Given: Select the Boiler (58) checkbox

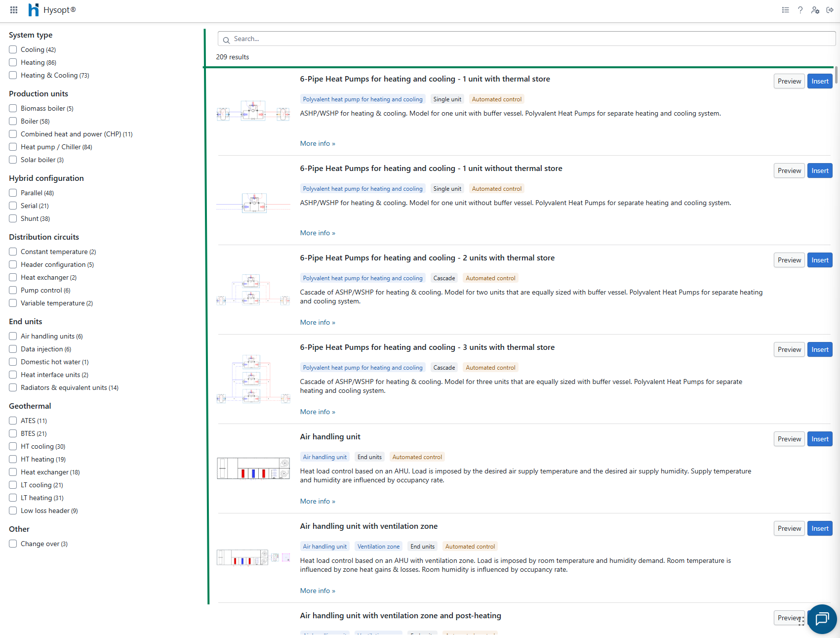Looking at the screenshot, I should coord(13,121).
